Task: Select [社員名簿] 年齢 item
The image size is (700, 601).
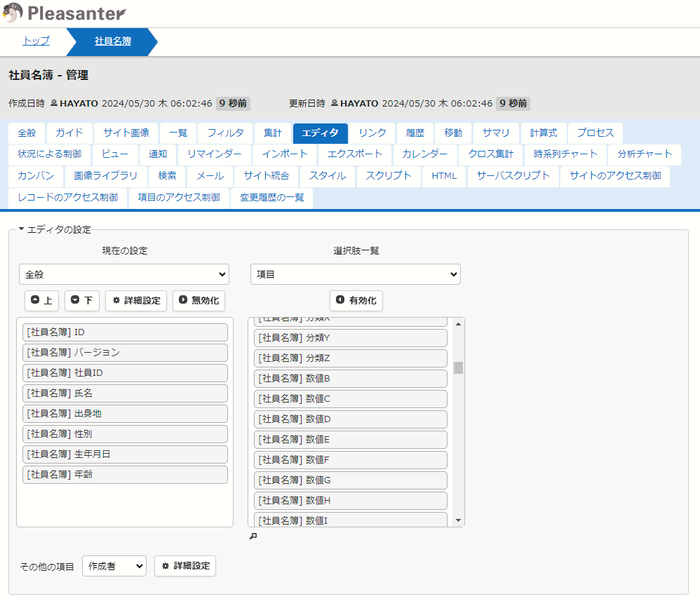Action: point(125,475)
